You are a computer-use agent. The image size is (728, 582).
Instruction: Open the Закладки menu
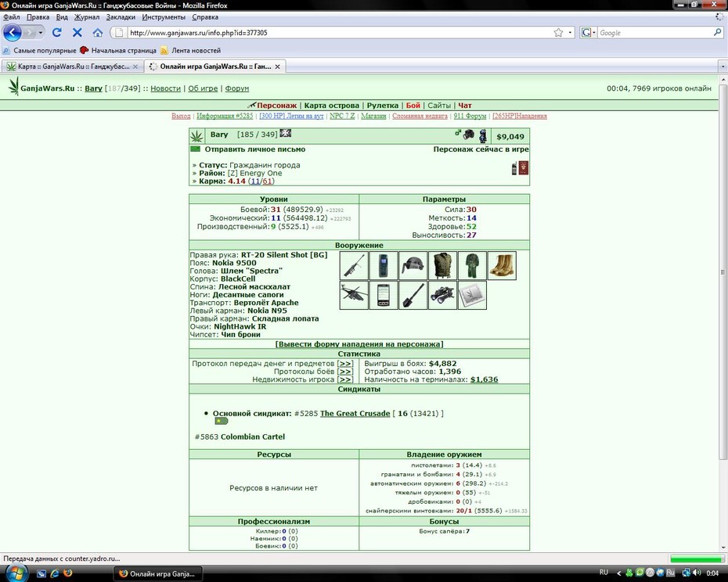coord(121,17)
